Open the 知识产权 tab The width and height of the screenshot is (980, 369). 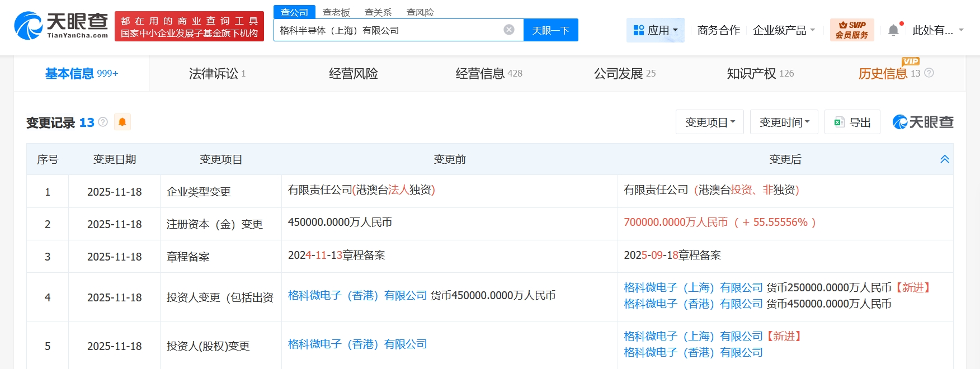[x=760, y=73]
